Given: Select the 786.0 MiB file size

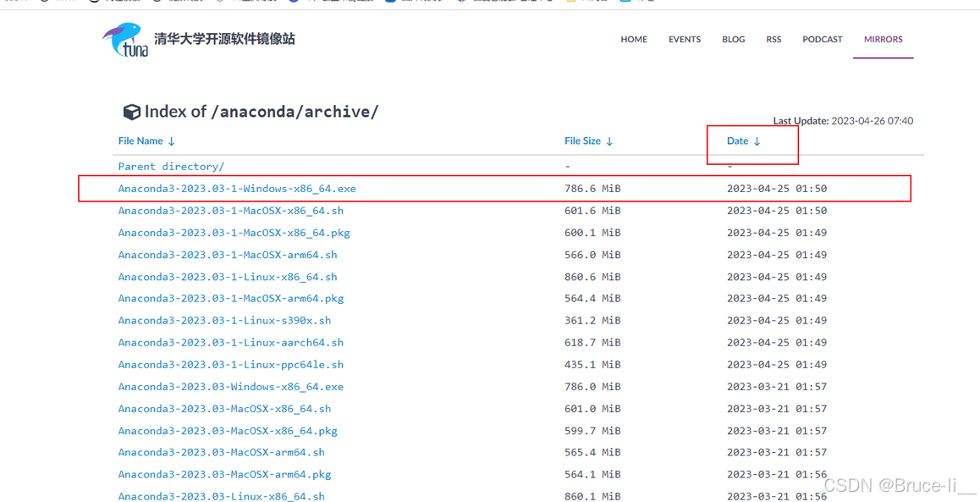Looking at the screenshot, I should pyautogui.click(x=592, y=387).
